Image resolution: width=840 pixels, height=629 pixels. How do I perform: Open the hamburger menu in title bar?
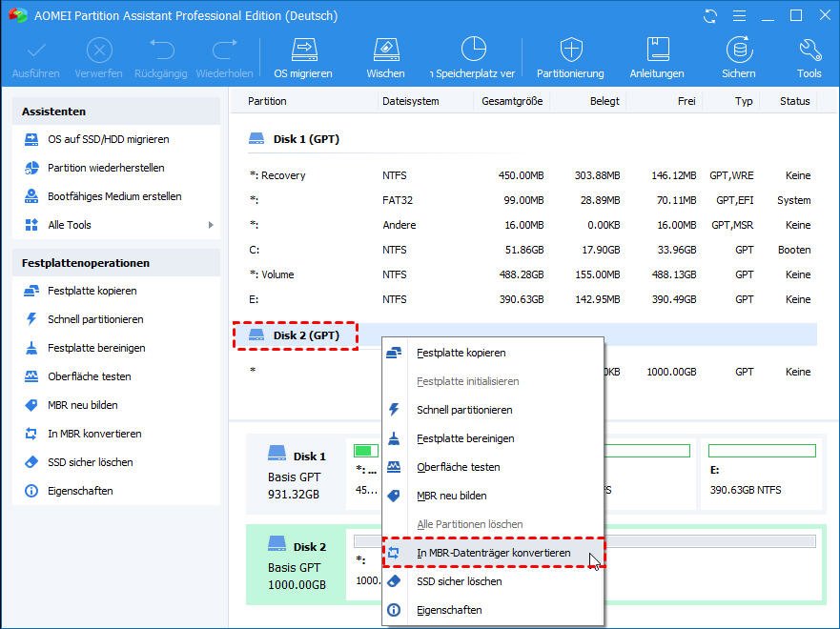[738, 16]
